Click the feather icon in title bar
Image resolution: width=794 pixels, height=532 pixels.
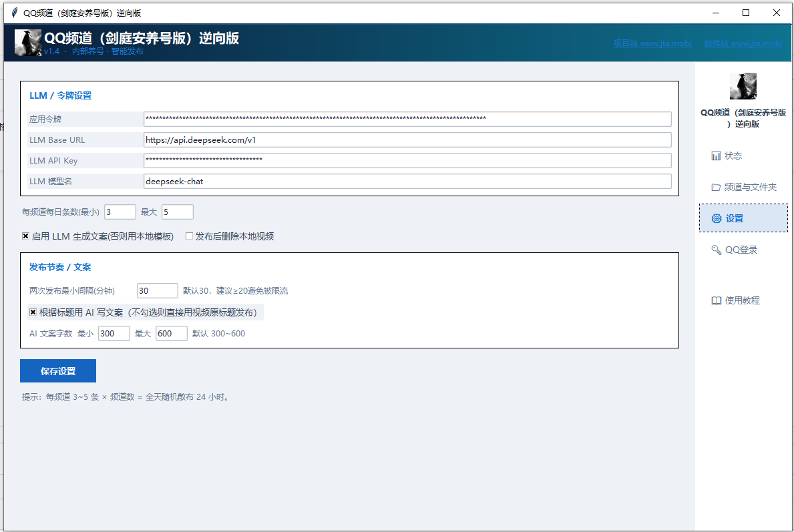(15, 13)
